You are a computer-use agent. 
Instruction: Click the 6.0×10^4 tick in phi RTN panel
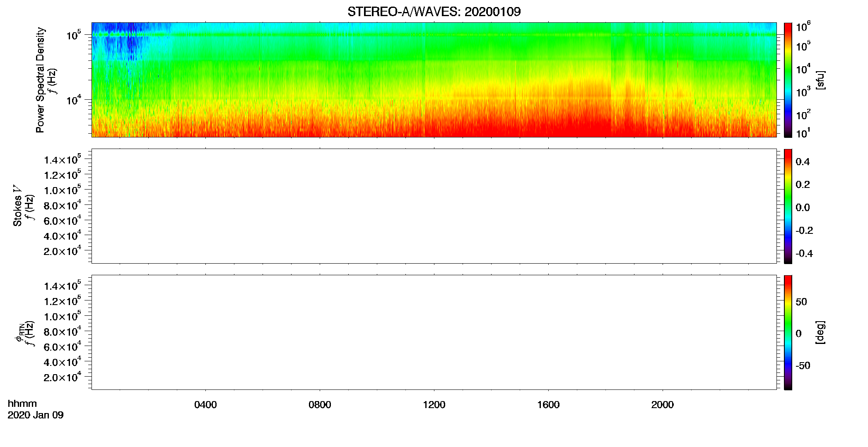[63, 346]
